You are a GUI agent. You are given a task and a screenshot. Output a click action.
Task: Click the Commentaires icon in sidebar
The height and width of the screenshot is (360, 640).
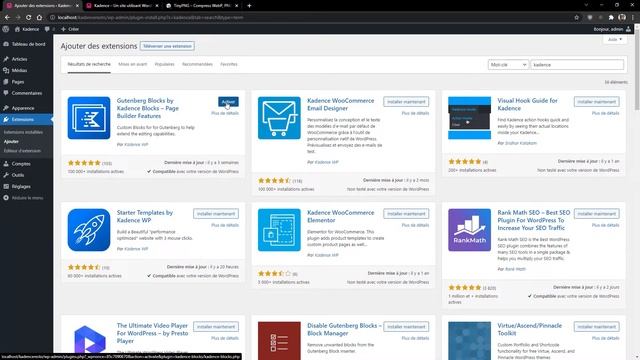[6, 93]
